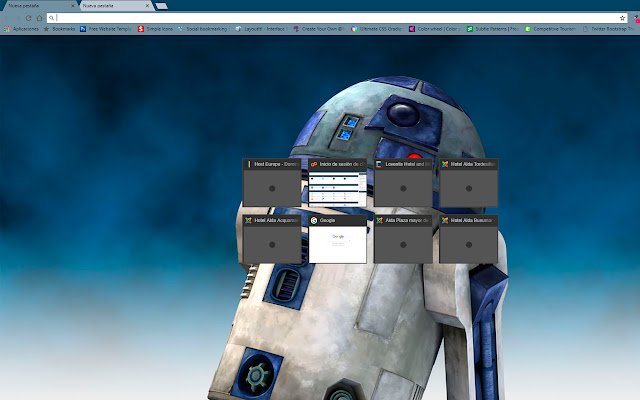This screenshot has height=400, width=640.
Task: Close the second Nueva pestaña tab
Action: pyautogui.click(x=147, y=6)
